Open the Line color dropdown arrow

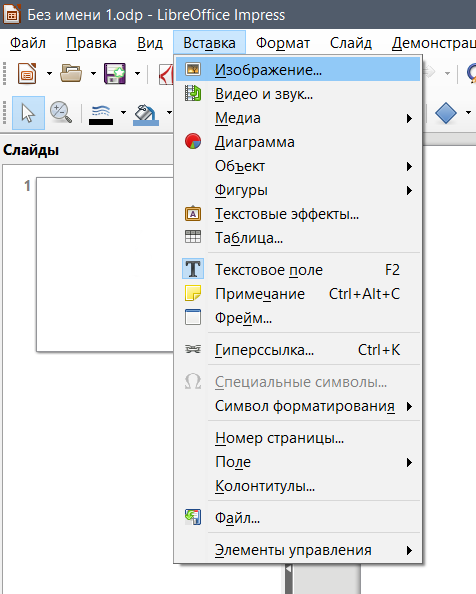pyautogui.click(x=123, y=113)
